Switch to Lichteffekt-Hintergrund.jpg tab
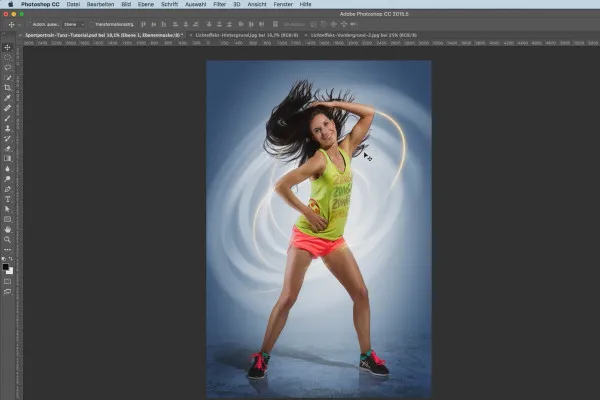 247,35
